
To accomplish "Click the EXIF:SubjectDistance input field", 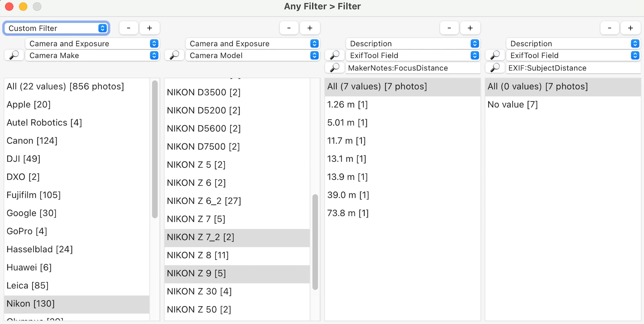I will click(x=573, y=68).
